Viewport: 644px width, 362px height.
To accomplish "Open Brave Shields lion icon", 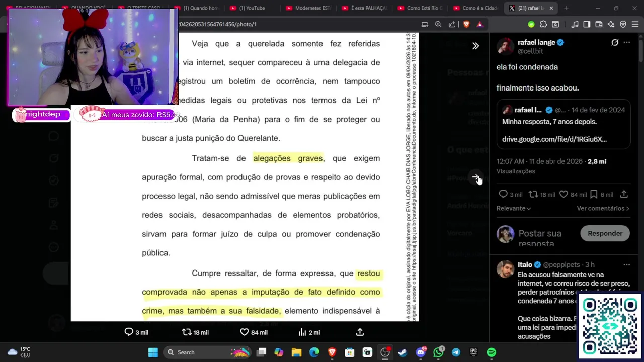I will click(x=466, y=24).
